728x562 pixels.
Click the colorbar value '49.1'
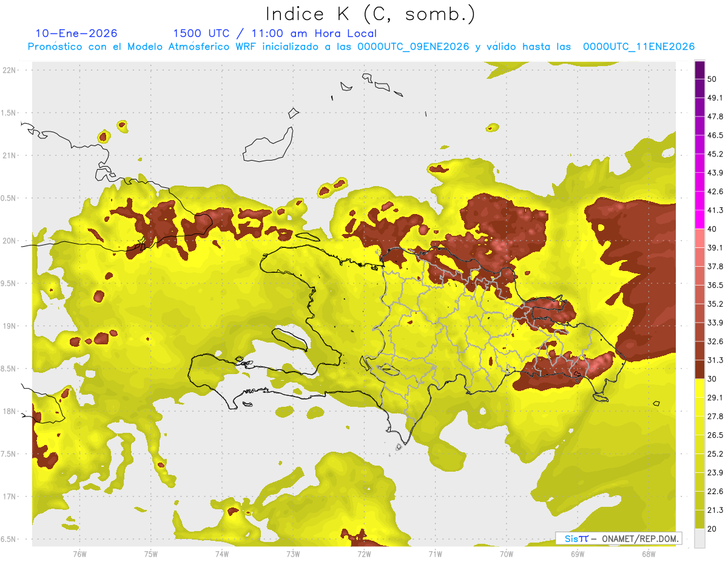point(715,98)
